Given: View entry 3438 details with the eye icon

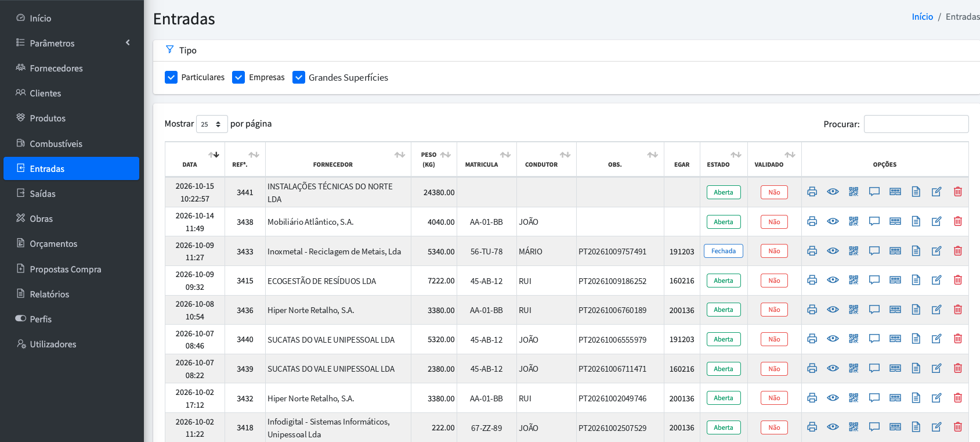Looking at the screenshot, I should 833,221.
